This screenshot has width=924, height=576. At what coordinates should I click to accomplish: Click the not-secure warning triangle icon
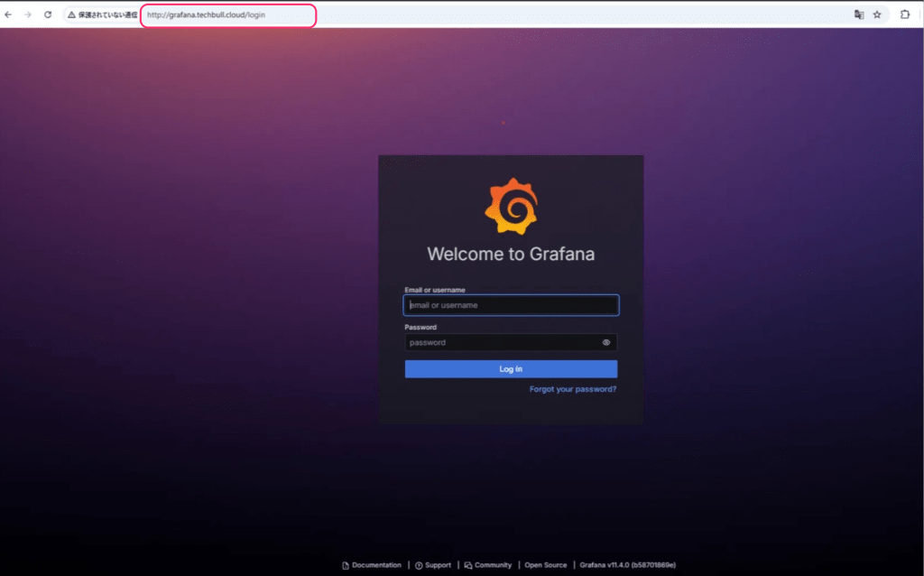click(71, 15)
